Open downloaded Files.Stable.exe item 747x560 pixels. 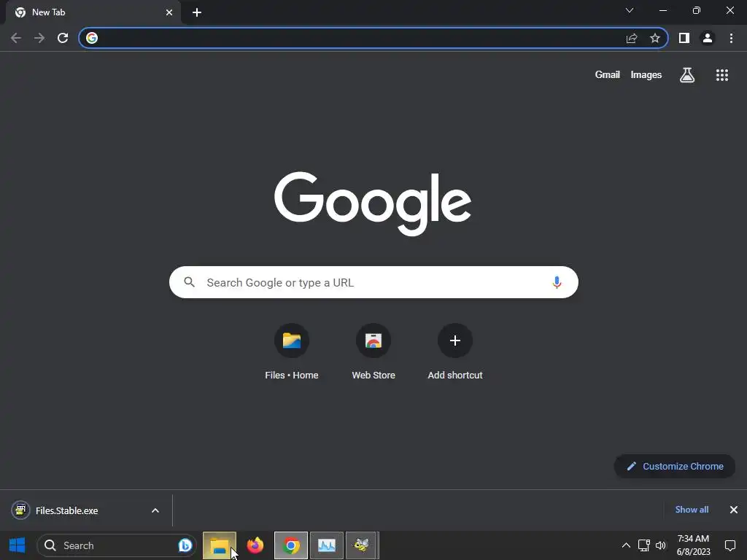(x=66, y=510)
